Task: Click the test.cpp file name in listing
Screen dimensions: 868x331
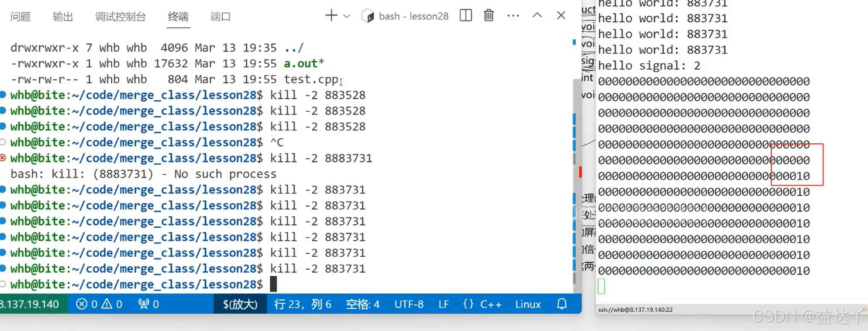Action: coord(311,79)
